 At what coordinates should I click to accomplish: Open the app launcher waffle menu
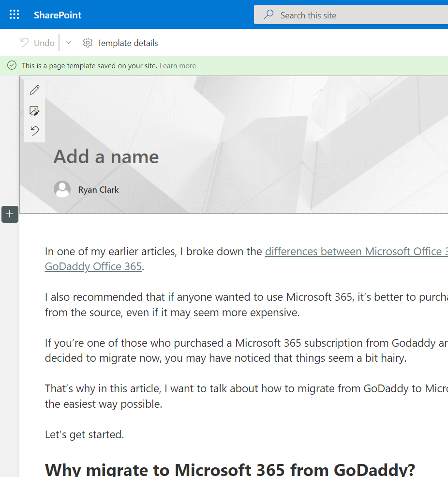15,15
